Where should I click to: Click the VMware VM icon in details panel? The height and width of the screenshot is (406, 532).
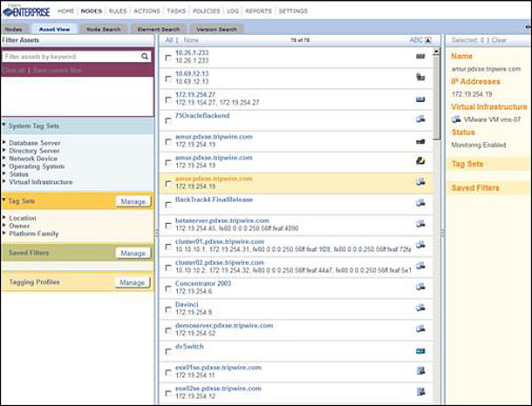tap(456, 119)
